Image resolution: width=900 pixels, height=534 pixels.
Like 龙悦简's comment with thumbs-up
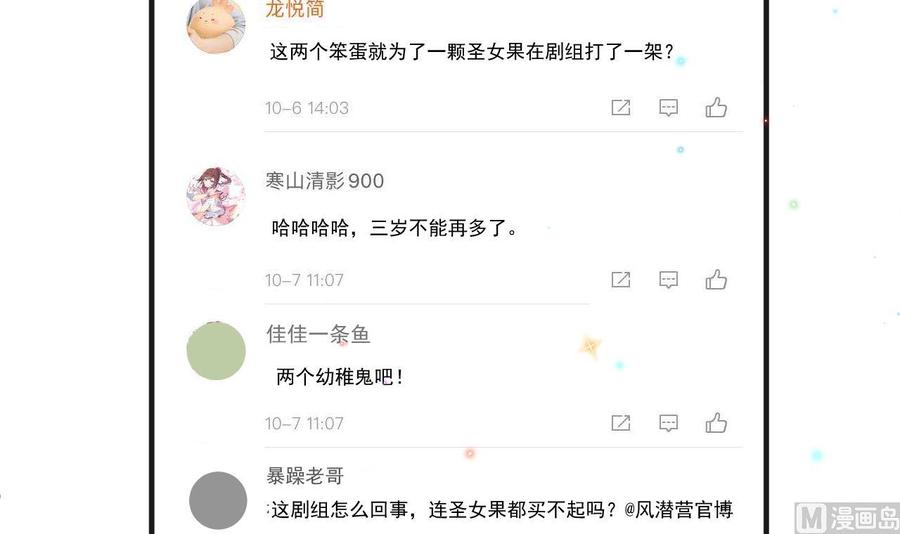tap(716, 107)
